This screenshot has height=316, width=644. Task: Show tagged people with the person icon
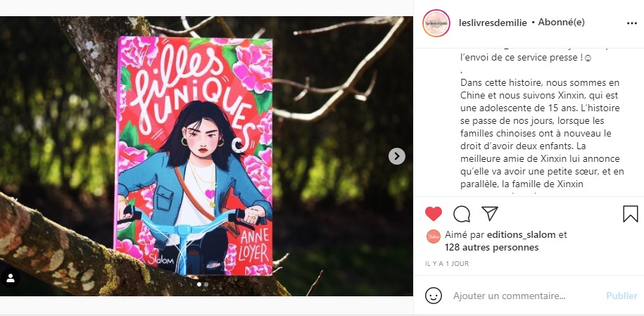tap(11, 278)
